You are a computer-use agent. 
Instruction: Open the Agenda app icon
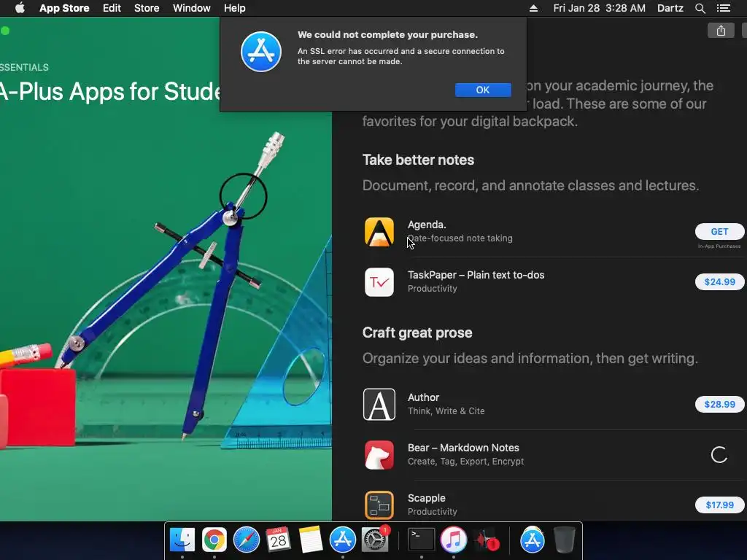click(x=379, y=232)
